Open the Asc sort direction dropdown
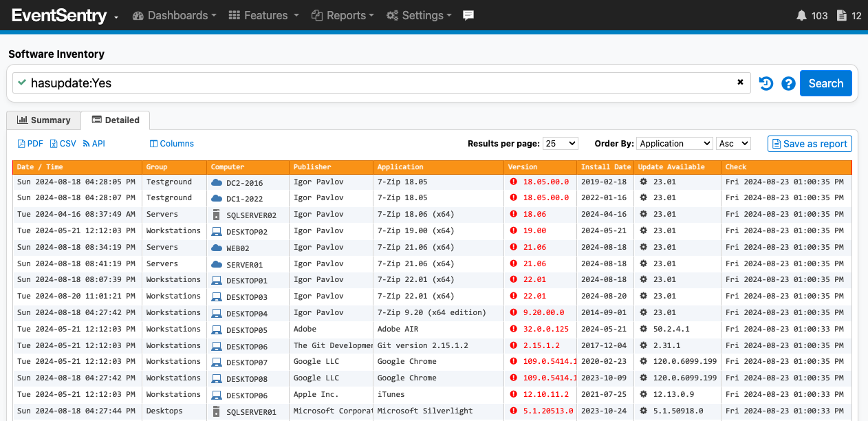The width and height of the screenshot is (868, 421). (x=733, y=144)
